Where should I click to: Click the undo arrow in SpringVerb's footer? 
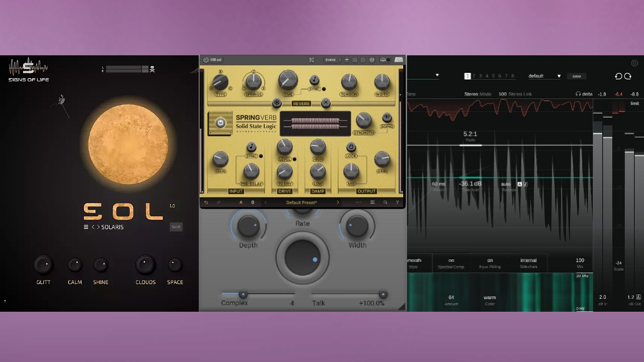coord(206,202)
